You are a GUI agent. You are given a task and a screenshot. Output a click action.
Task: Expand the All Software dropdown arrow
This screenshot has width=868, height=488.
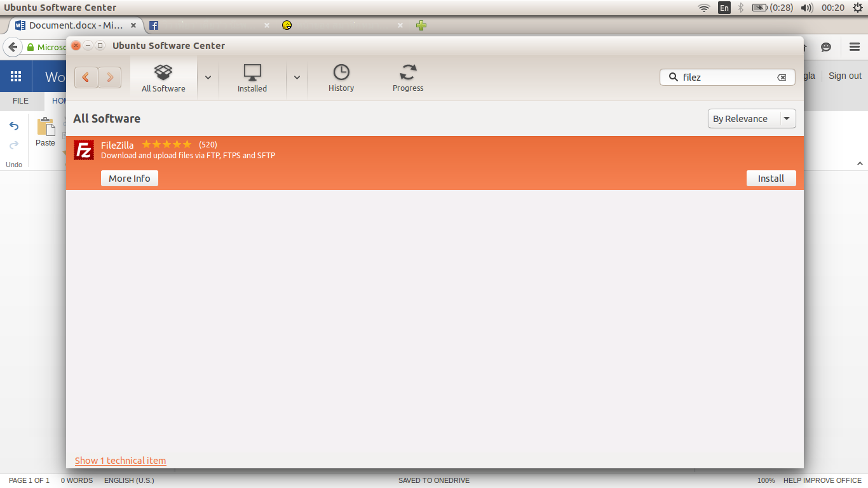tap(208, 78)
